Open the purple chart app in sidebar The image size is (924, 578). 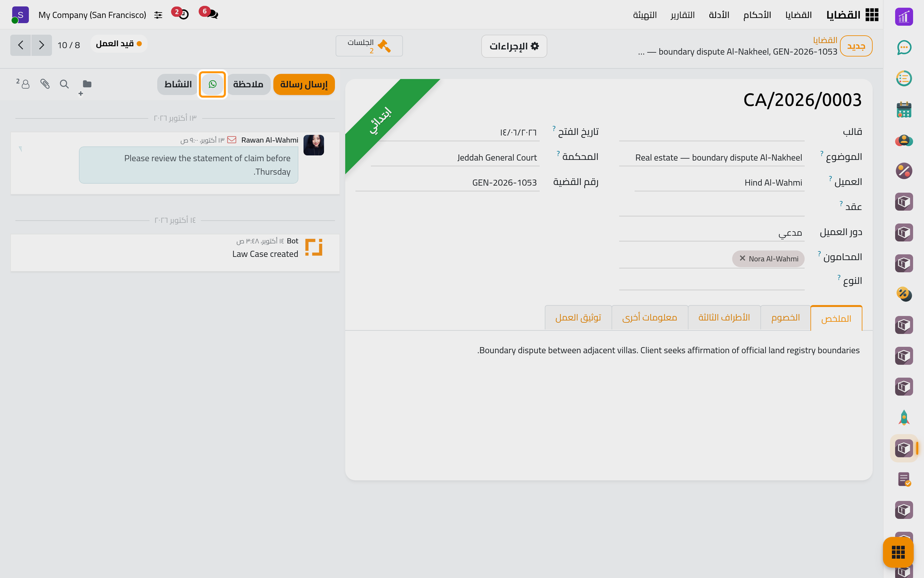[904, 17]
